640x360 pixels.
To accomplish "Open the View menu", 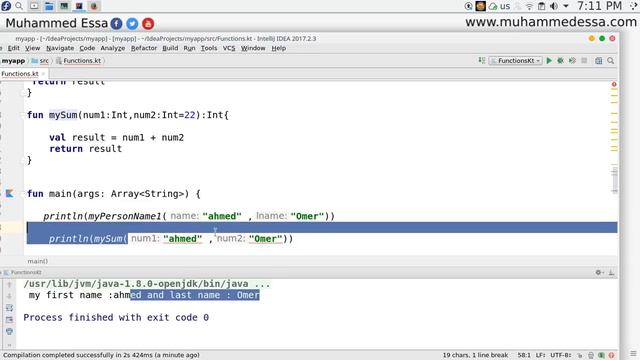I will click(x=32, y=48).
